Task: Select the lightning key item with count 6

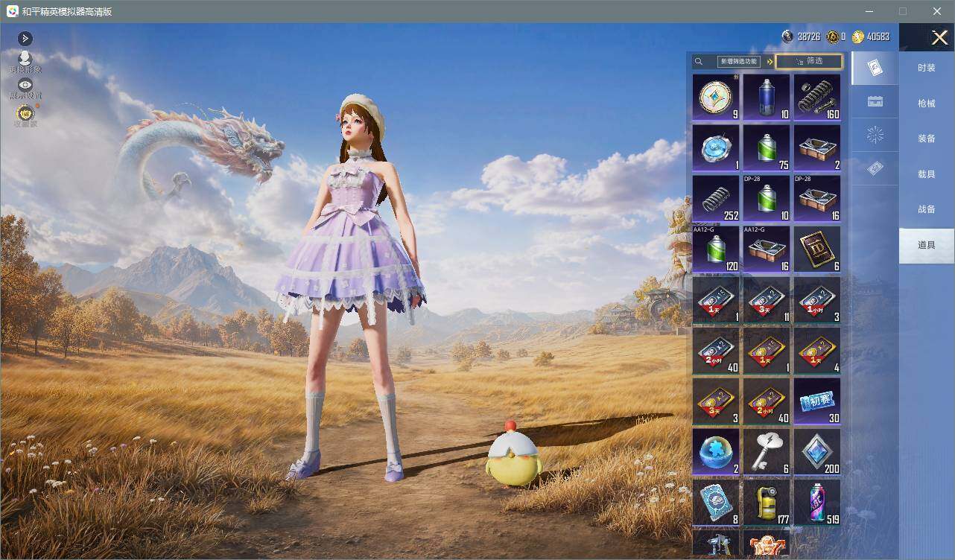Action: tap(767, 452)
